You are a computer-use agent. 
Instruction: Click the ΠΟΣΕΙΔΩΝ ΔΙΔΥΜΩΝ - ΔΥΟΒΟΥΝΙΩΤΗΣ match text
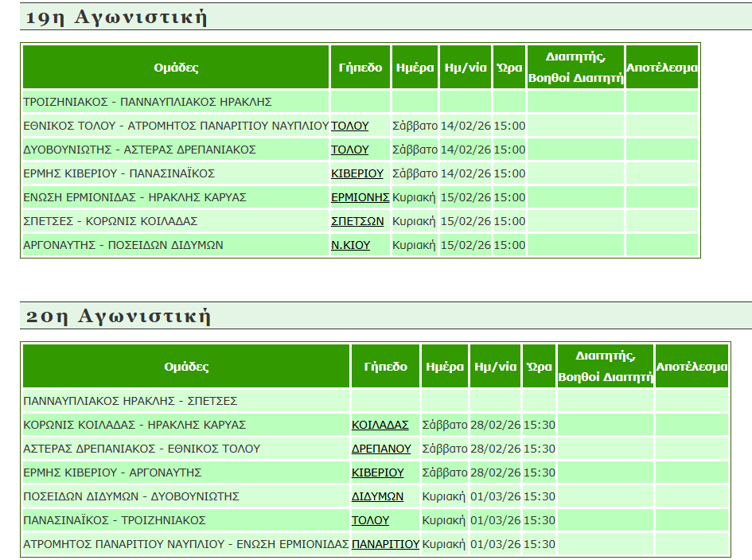pos(131,496)
